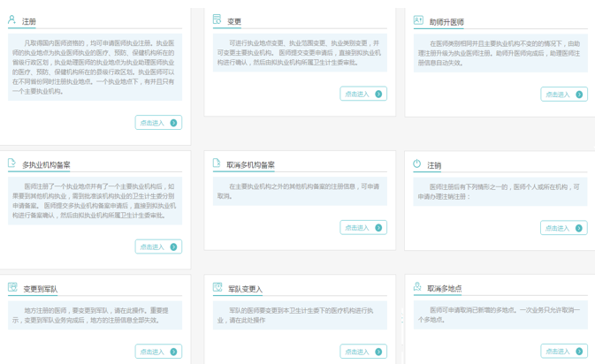Screen dimensions: 595x364
Task: Click the 注销 heading
Action: (434, 165)
